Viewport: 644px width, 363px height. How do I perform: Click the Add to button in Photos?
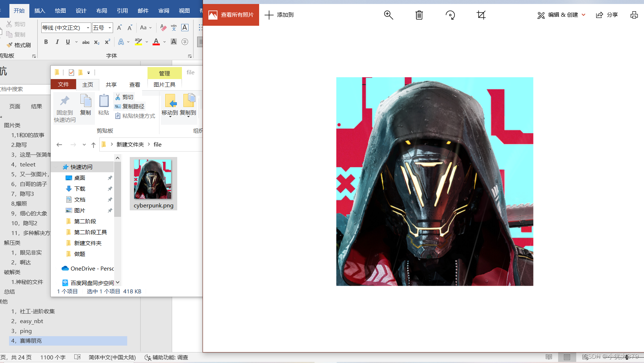coord(279,15)
